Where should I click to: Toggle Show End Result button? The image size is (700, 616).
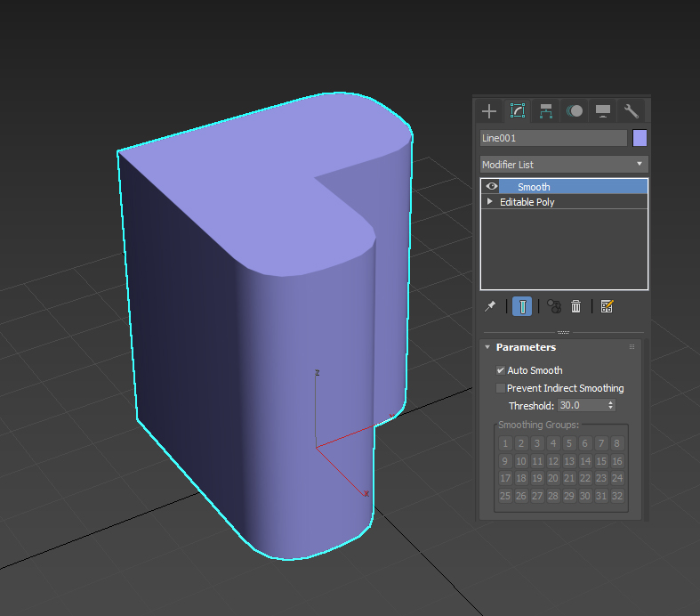click(x=522, y=306)
